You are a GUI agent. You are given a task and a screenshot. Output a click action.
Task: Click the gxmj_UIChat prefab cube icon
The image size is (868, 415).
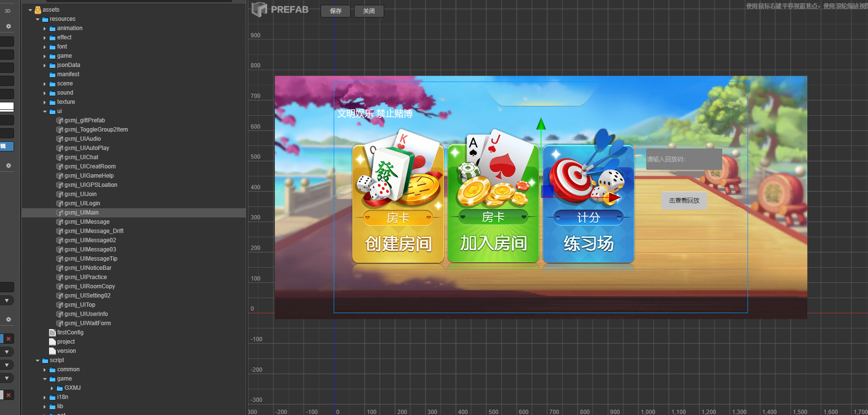click(x=60, y=157)
